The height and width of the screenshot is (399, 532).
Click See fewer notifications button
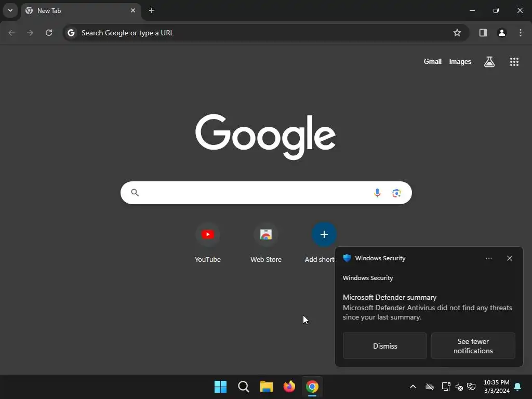click(473, 345)
